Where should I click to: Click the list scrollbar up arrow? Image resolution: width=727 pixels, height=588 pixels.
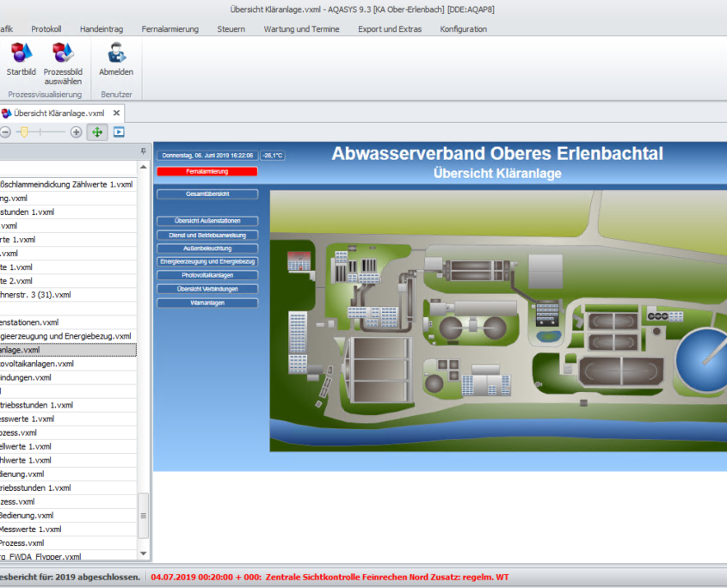click(144, 167)
